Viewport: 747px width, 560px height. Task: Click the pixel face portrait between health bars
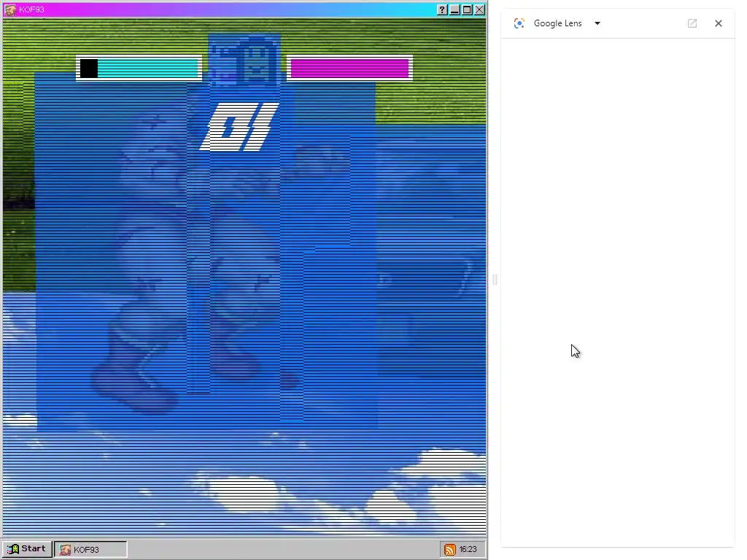(244, 60)
